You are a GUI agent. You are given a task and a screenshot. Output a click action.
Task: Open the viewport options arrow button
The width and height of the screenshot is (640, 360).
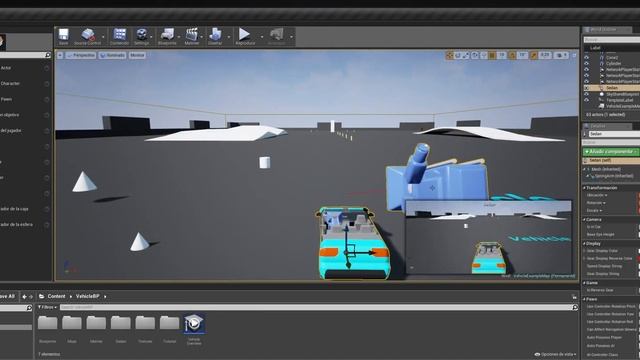60,55
